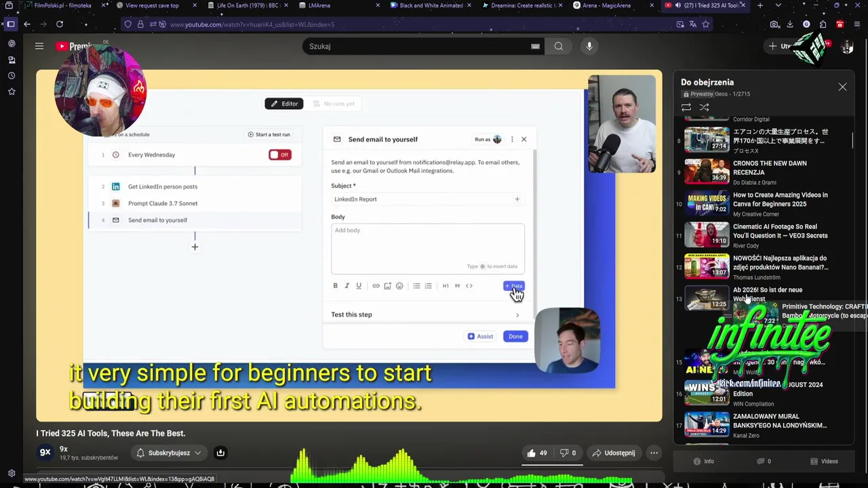Like the video with thumbs up

point(536,453)
